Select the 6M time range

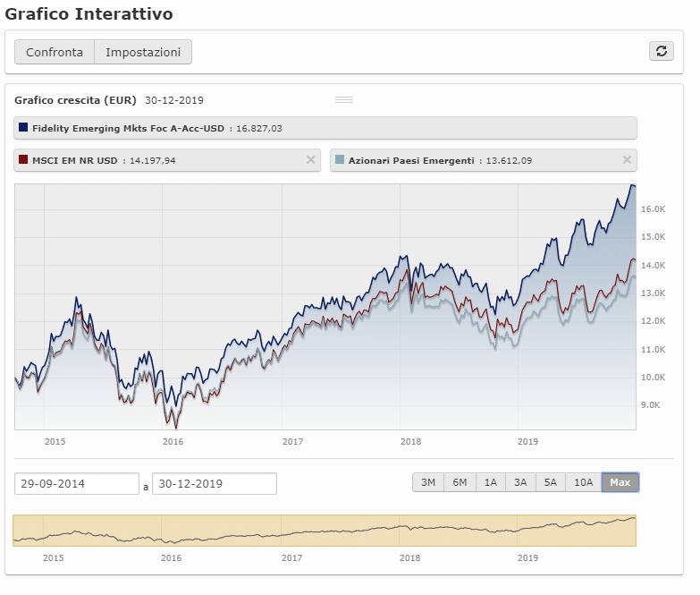(x=460, y=482)
